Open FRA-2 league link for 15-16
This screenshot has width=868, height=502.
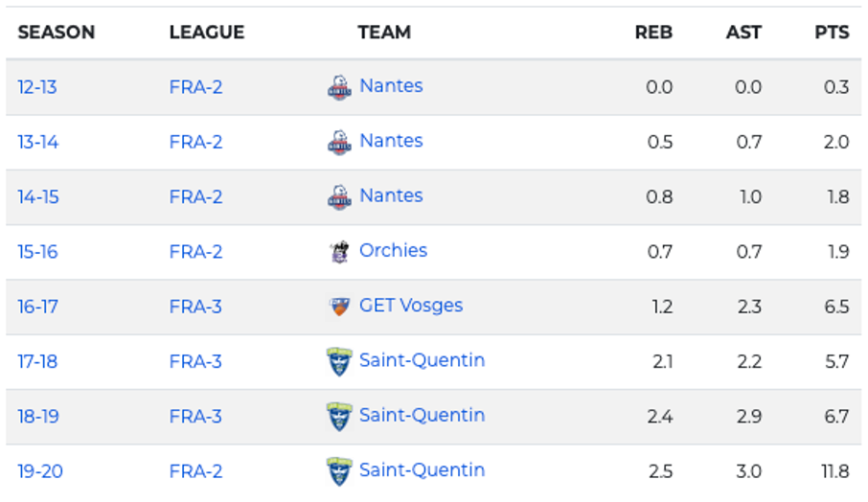[x=195, y=252]
